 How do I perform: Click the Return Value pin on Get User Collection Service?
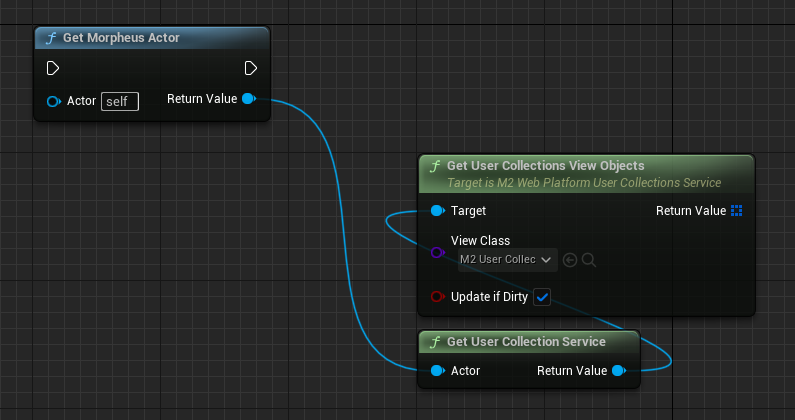pos(619,371)
